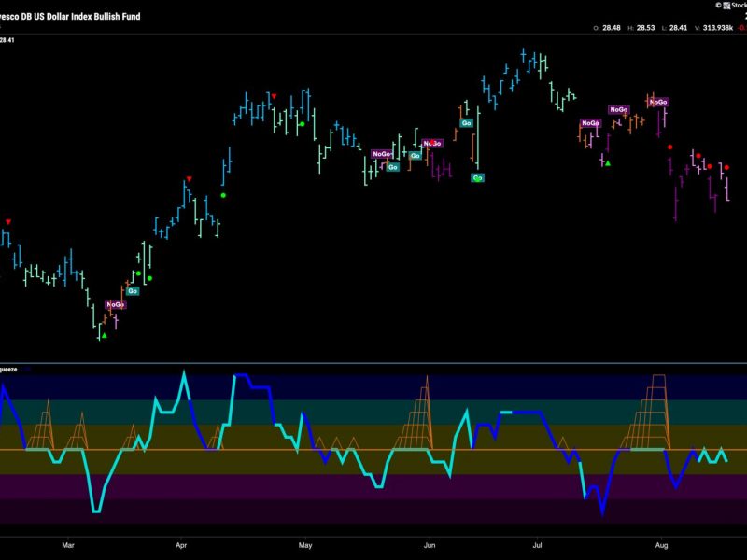Click the oscillator's lowest trough in mid-July
The width and height of the screenshot is (747, 560).
(x=602, y=511)
